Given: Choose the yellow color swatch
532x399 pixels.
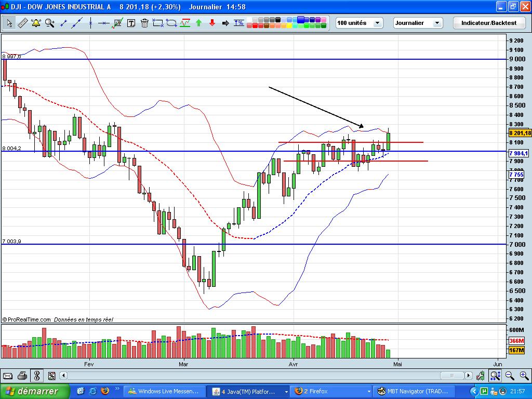Looking at the screenshot, I should pyautogui.click(x=289, y=25).
